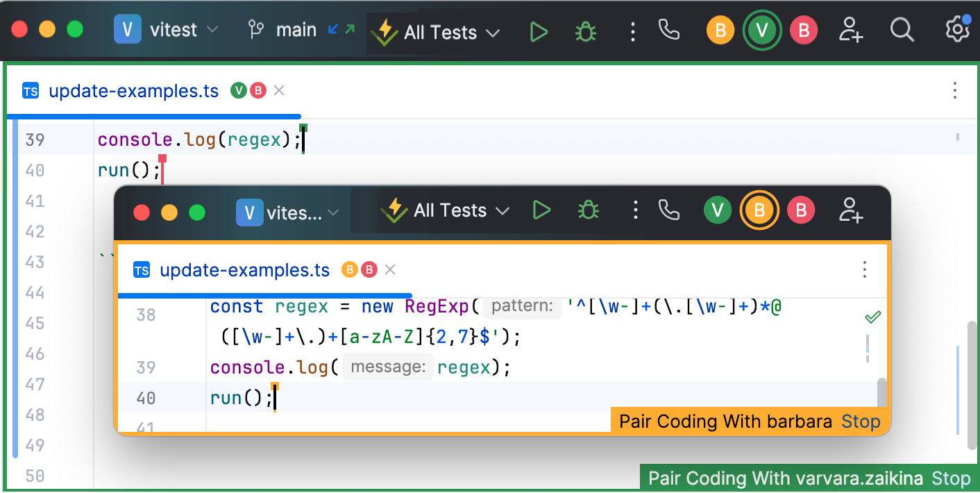
Task: Start the phone call in Code With Me toolbar
Action: click(x=668, y=31)
